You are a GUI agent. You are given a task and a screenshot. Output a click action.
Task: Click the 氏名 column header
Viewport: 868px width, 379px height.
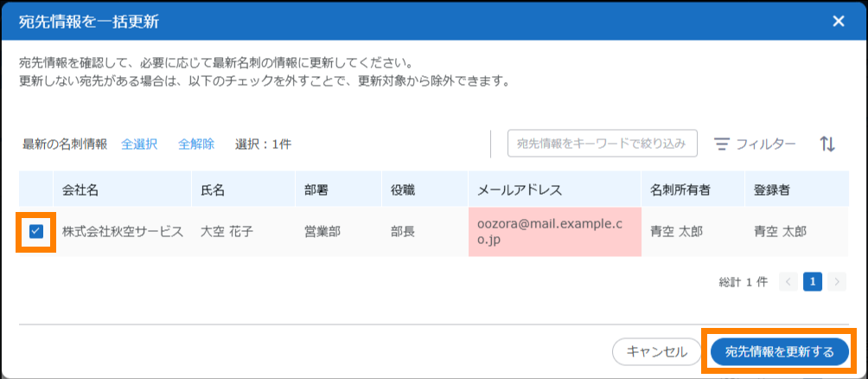213,189
